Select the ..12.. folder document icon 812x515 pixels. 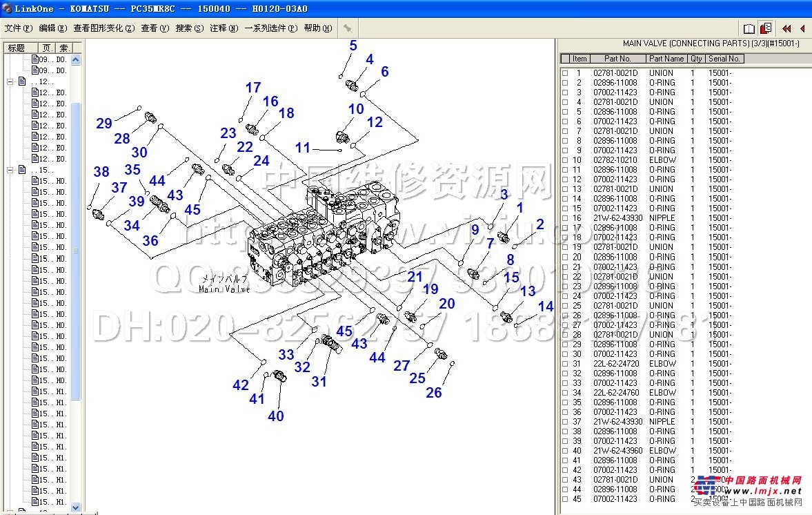(22, 81)
